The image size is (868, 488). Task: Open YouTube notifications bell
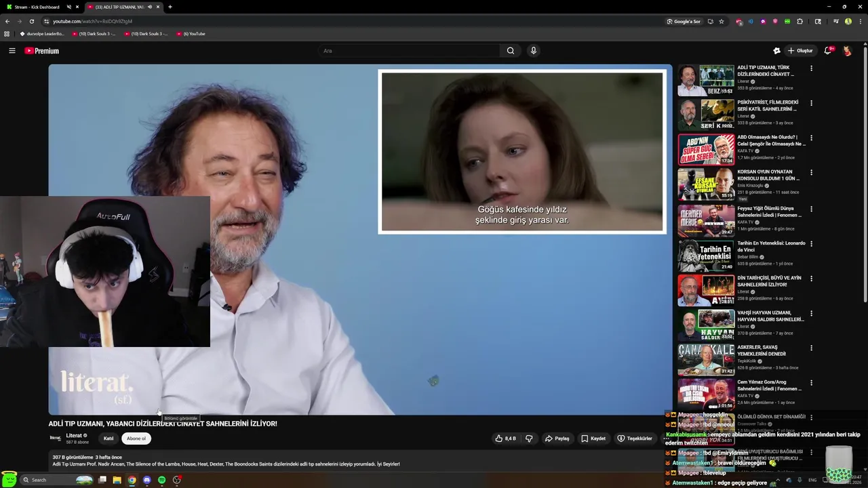click(828, 51)
